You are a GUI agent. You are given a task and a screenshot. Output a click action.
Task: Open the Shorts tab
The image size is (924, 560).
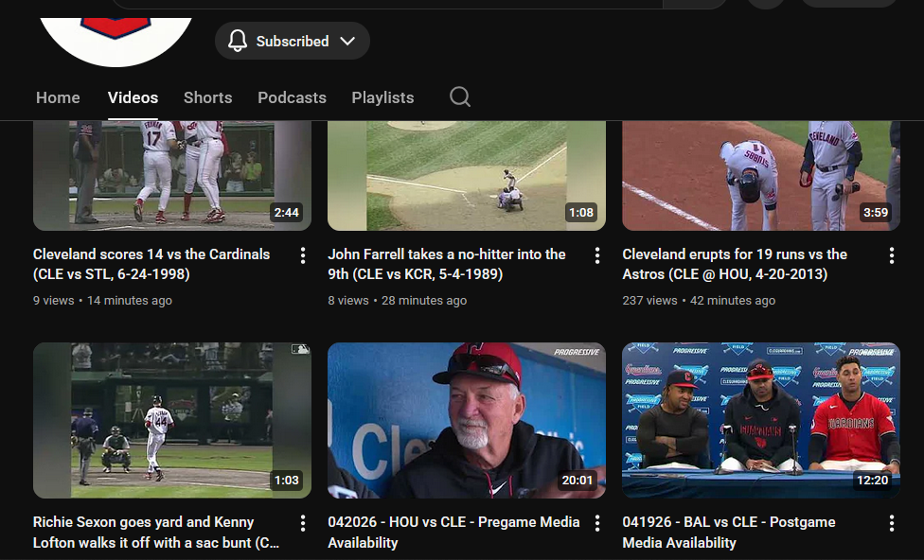208,97
